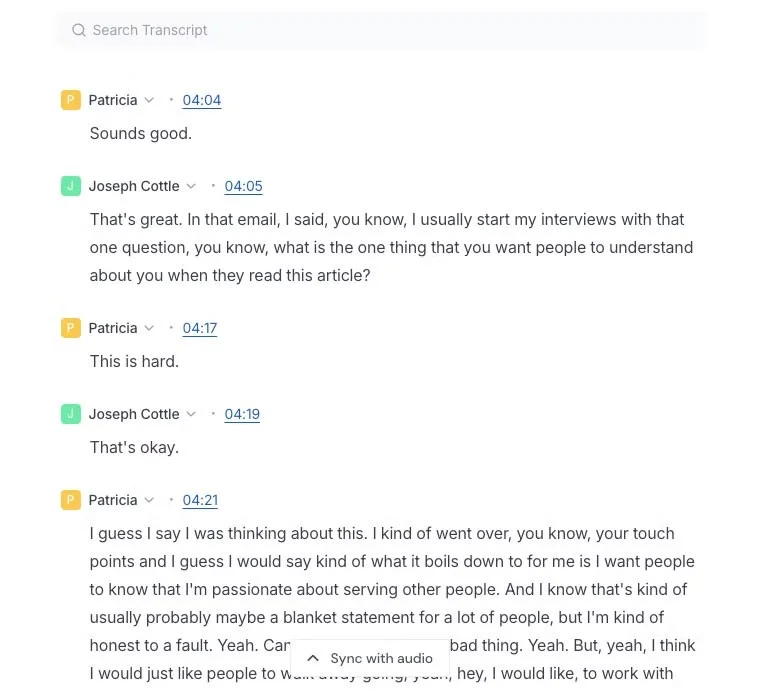Click the "Sounds good." transcript text
Screen dimensions: 764x697
click(x=141, y=133)
